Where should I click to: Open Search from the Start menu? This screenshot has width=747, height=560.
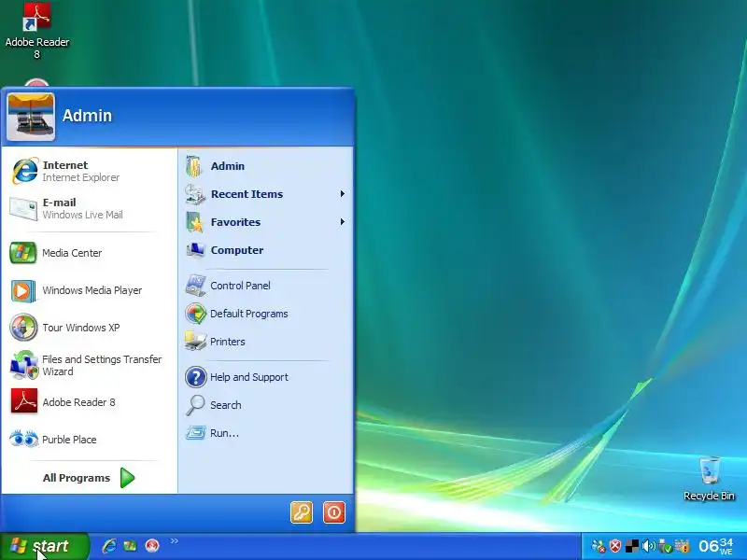pyautogui.click(x=265, y=405)
